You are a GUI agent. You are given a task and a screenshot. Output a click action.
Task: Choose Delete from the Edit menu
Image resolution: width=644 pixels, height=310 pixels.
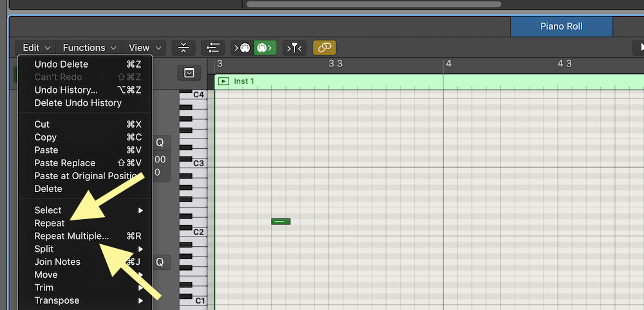point(85,189)
